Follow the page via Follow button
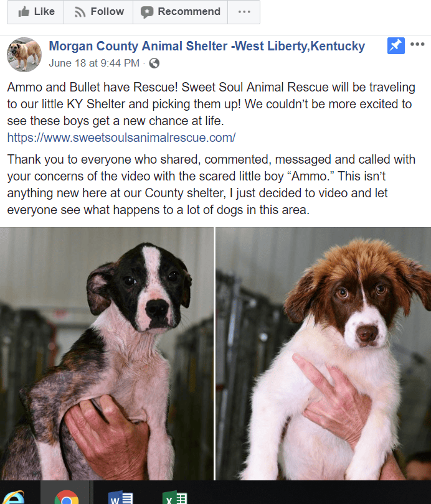Image resolution: width=431 pixels, height=504 pixels. click(98, 12)
